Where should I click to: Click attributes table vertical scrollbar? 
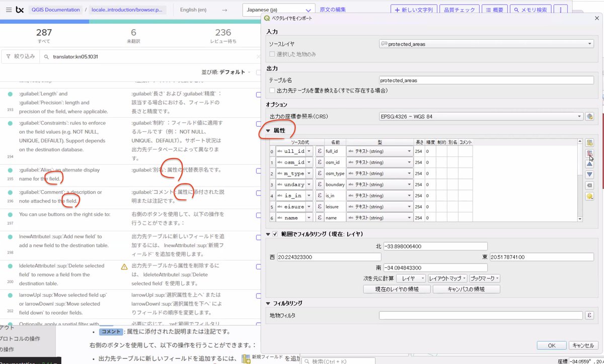(x=580, y=180)
